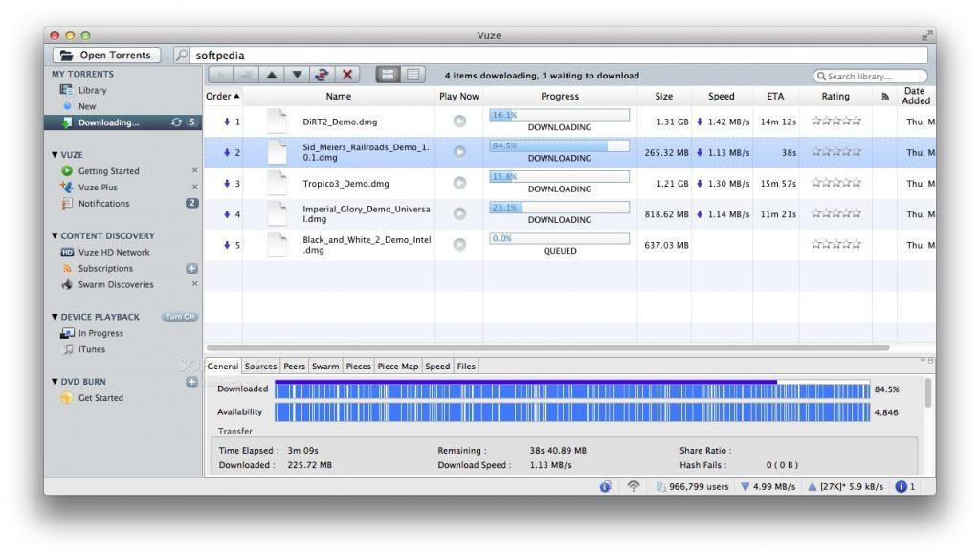Select Downloading in the sidebar
980x556 pixels.
tap(123, 122)
